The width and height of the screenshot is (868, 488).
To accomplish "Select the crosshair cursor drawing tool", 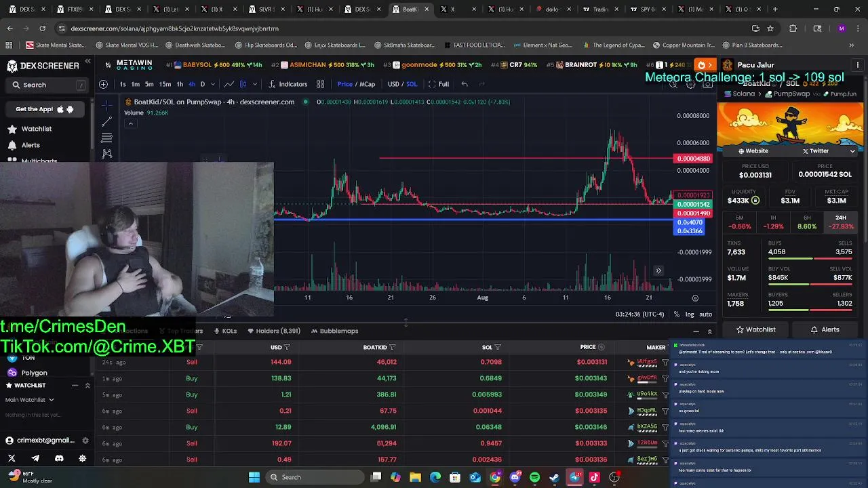I will (x=106, y=106).
